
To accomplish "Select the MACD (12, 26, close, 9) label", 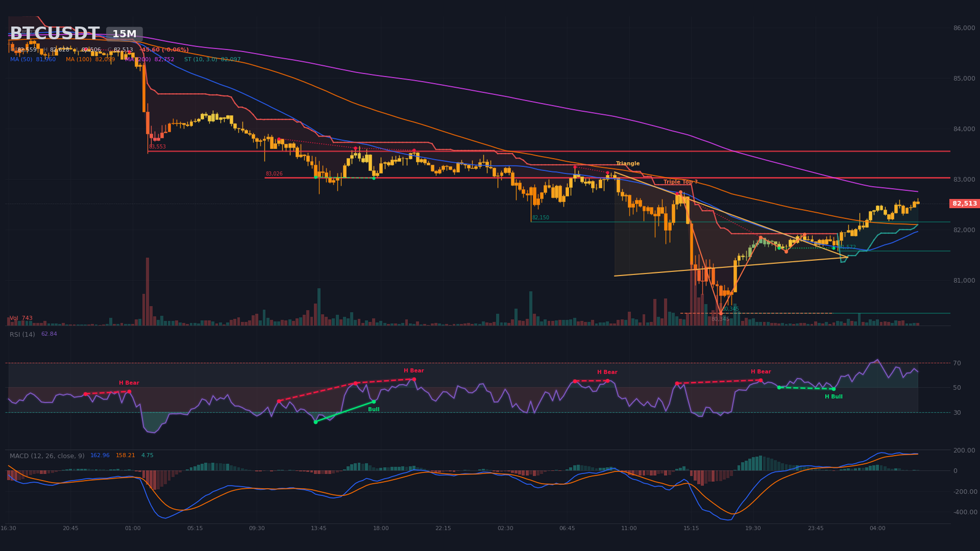I will click(47, 456).
